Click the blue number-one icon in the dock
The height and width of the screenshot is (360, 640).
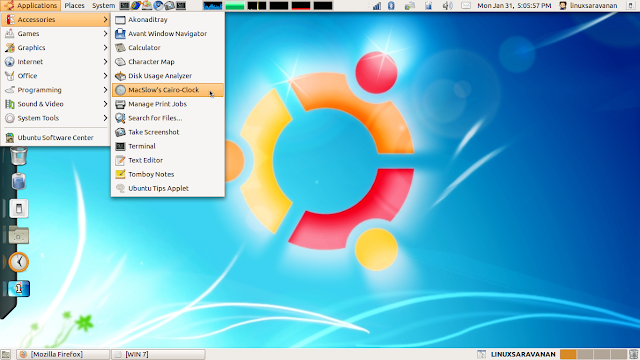(19, 289)
